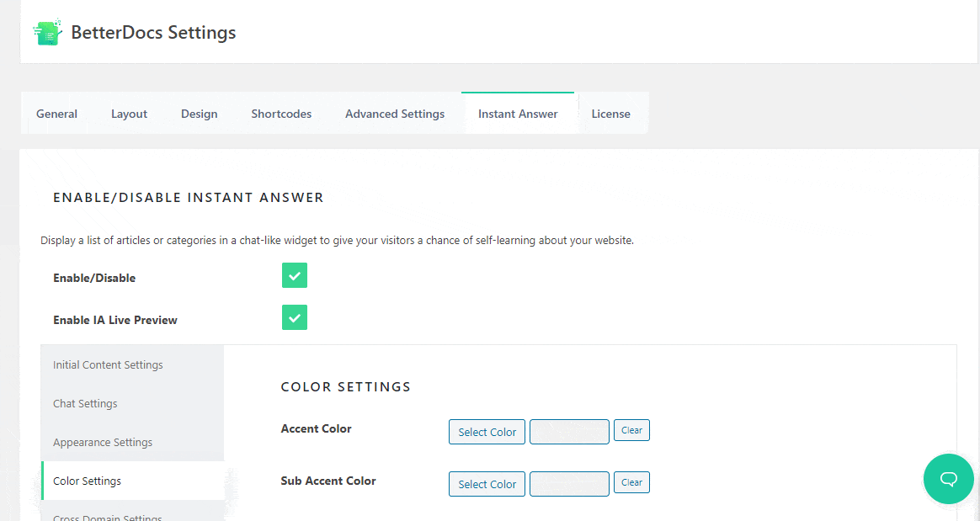Go to the Design tab
This screenshot has width=980, height=521.
click(x=199, y=114)
